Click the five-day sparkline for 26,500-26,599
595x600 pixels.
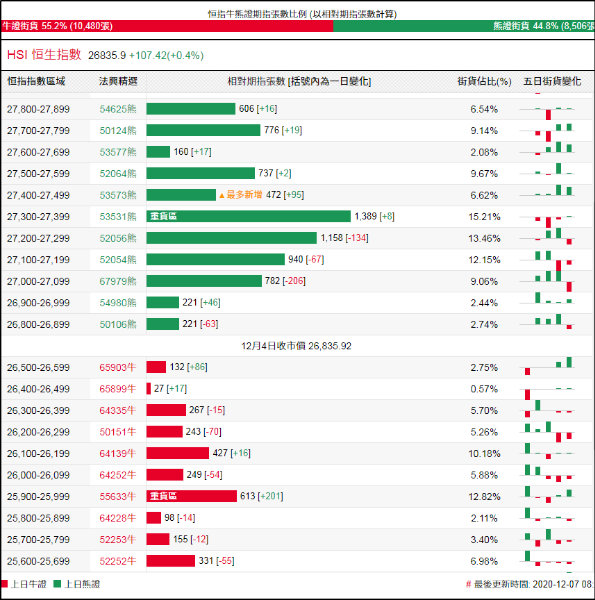tap(547, 367)
